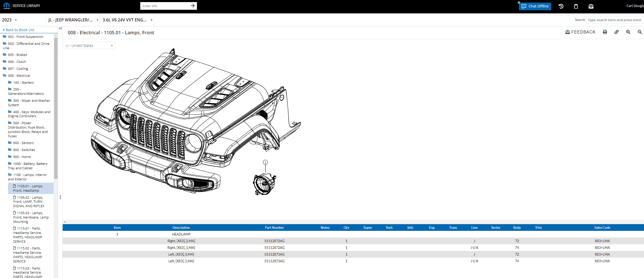
Task: Submit VIN with the arrow button
Action: (x=193, y=6)
